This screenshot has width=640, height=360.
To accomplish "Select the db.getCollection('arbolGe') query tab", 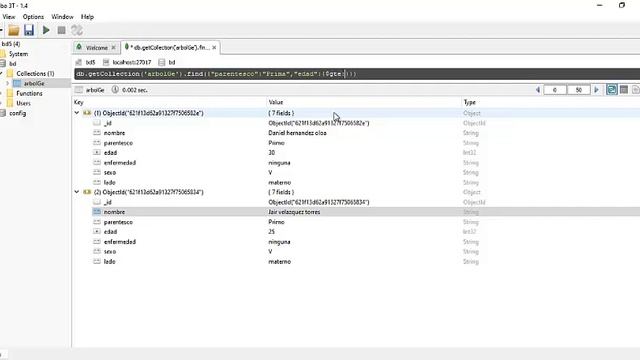I will click(171, 48).
